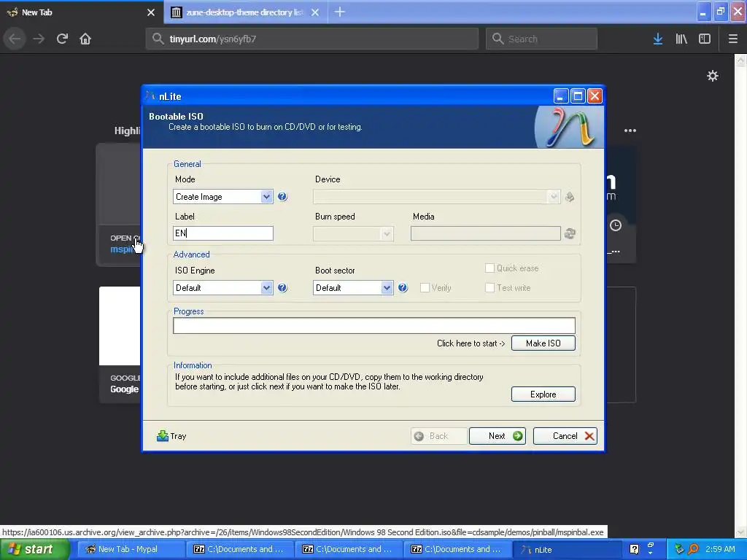Click the browser Search box
The image size is (747, 560).
(x=541, y=39)
